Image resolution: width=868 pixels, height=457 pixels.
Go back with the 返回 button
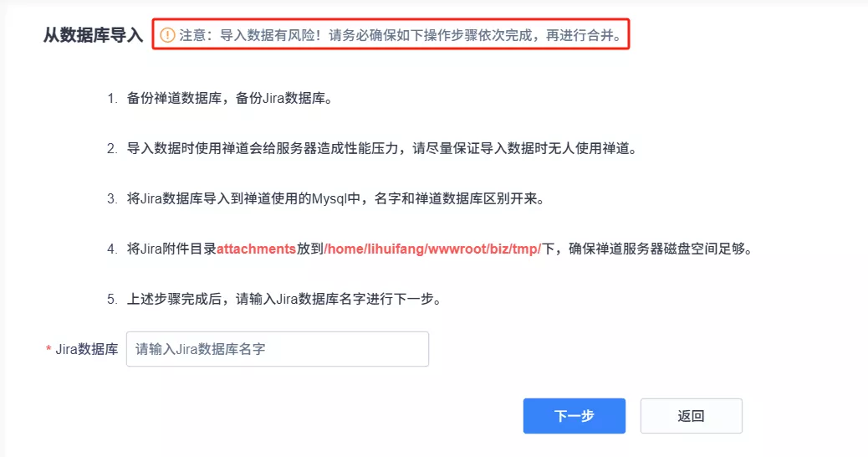click(691, 416)
